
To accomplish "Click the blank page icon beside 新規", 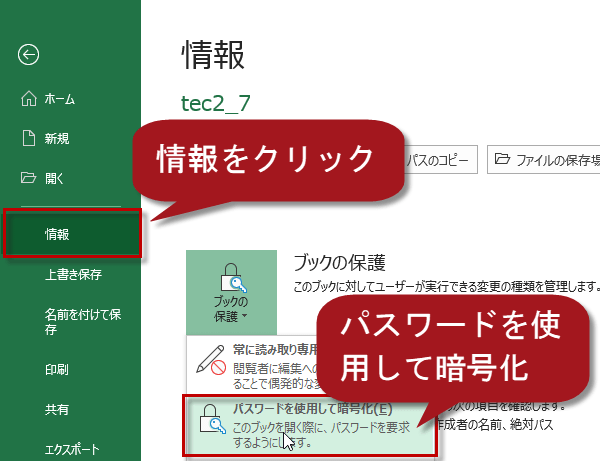I will 29,139.
